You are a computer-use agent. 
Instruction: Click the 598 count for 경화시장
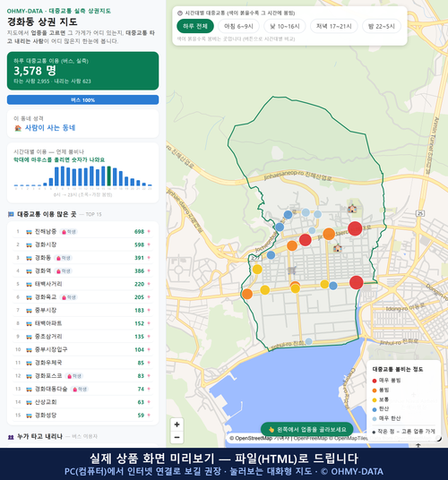[x=140, y=244]
